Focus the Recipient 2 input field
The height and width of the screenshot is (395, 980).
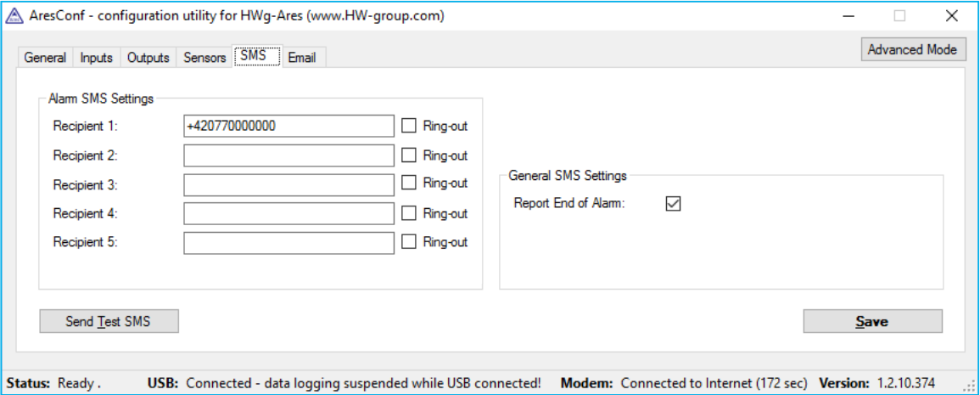click(288, 155)
